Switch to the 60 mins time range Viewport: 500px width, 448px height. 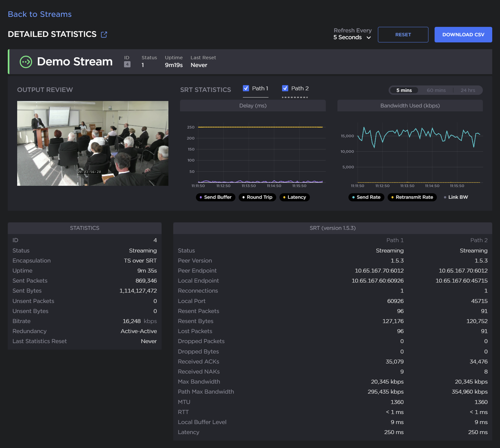(x=436, y=90)
